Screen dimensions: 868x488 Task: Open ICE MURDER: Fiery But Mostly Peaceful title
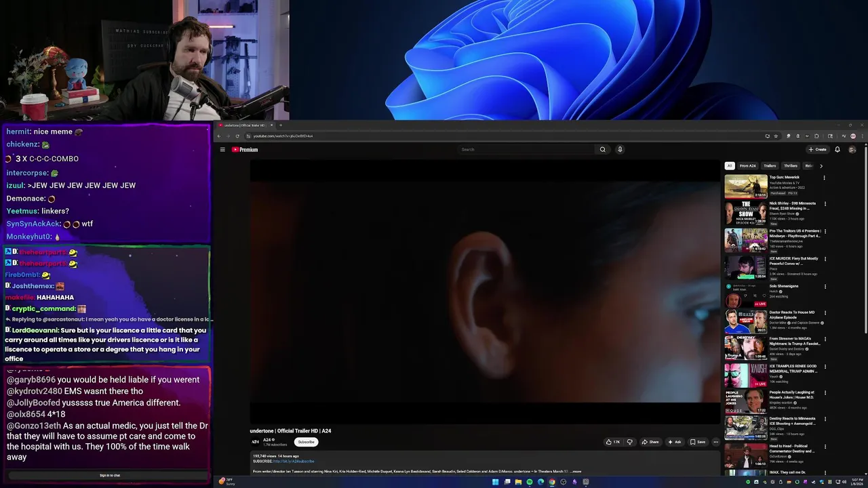(794, 261)
